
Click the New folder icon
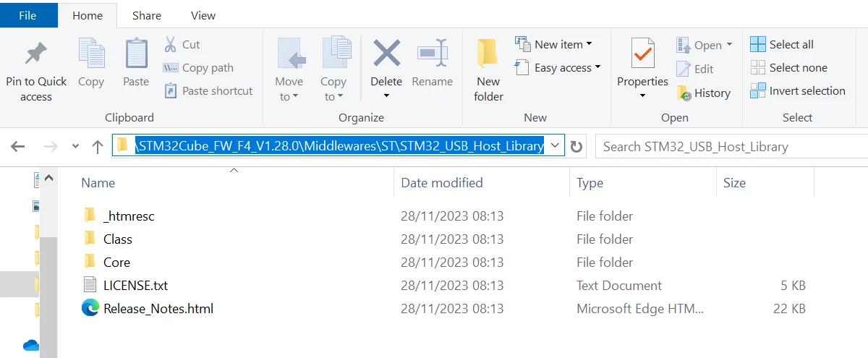click(x=488, y=54)
